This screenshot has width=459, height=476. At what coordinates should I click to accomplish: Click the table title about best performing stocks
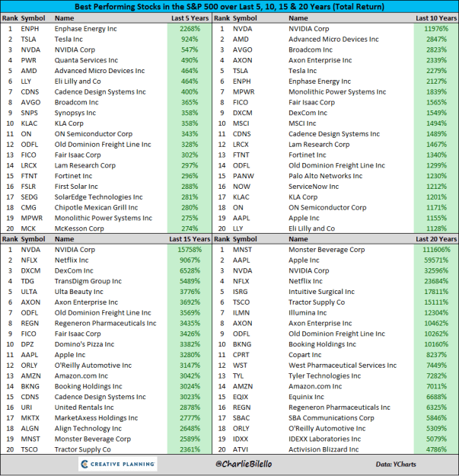pyautogui.click(x=229, y=6)
